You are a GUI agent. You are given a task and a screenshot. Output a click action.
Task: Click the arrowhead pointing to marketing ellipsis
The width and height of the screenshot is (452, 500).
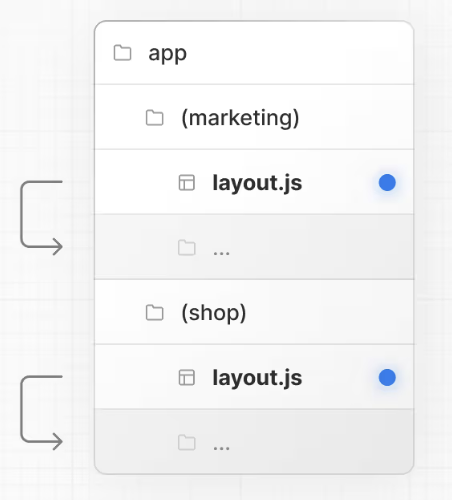[x=57, y=247]
